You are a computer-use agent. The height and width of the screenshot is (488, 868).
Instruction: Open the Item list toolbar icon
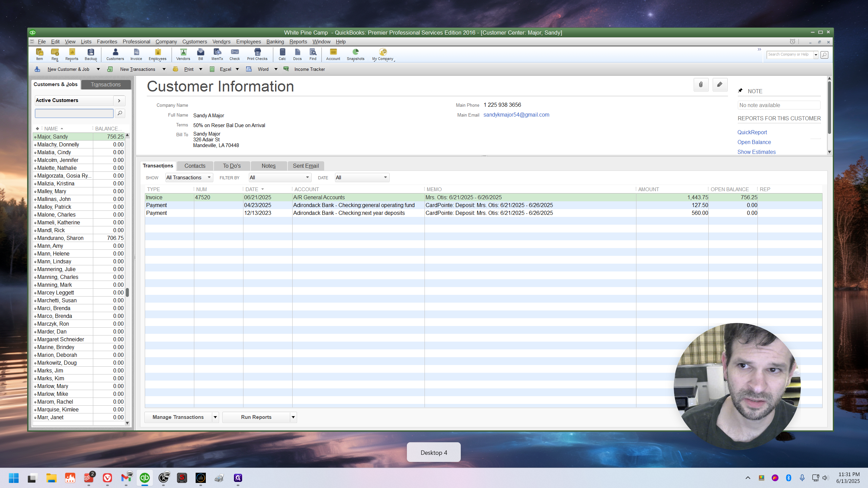click(x=40, y=54)
